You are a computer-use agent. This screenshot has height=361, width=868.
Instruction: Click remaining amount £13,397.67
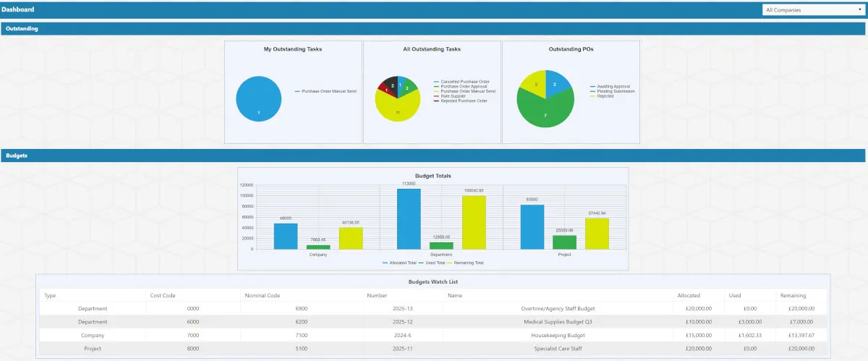pos(801,335)
